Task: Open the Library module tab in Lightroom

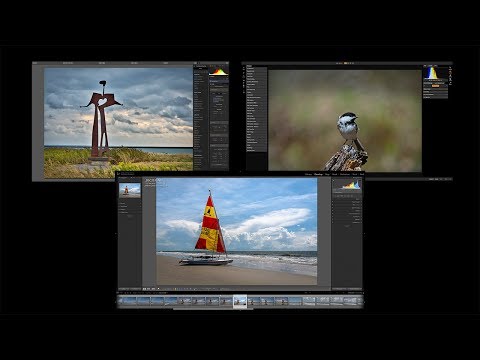Action: 309,174
